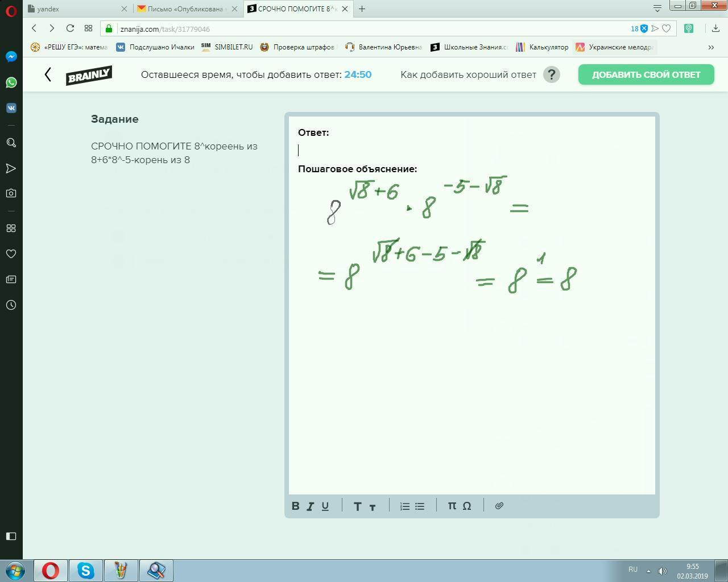Toggle the Opera sidebar panel
728x582 pixels.
pyautogui.click(x=11, y=536)
